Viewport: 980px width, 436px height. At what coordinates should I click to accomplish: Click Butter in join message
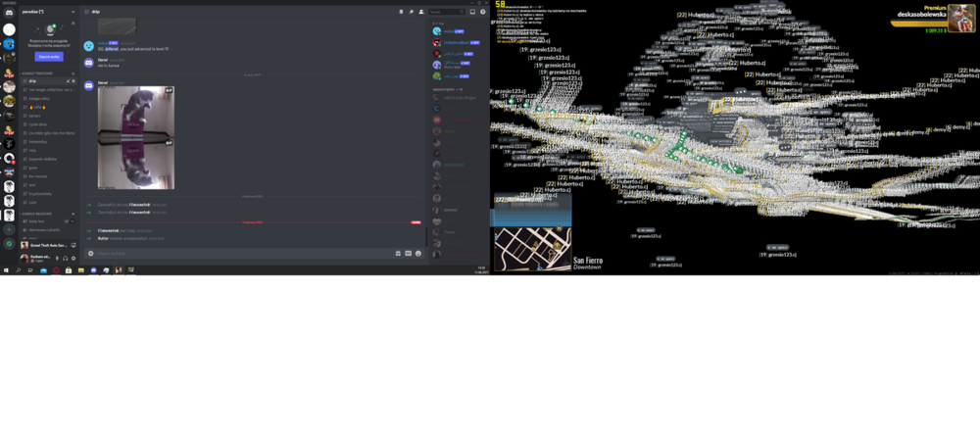(x=101, y=239)
